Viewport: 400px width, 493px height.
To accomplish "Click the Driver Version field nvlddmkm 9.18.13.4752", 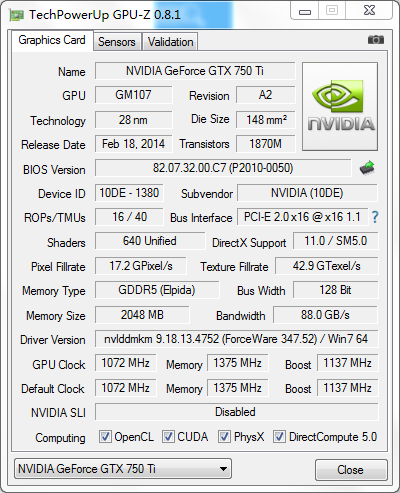I will pos(237,339).
